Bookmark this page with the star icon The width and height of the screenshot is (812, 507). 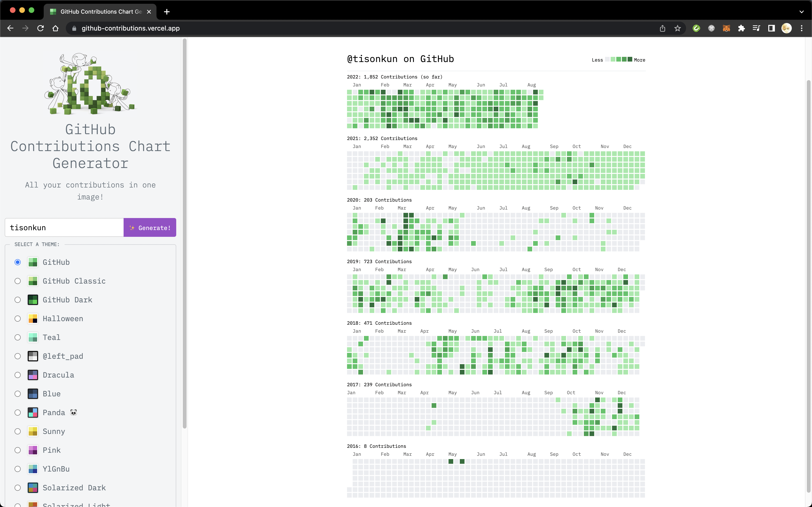point(678,28)
